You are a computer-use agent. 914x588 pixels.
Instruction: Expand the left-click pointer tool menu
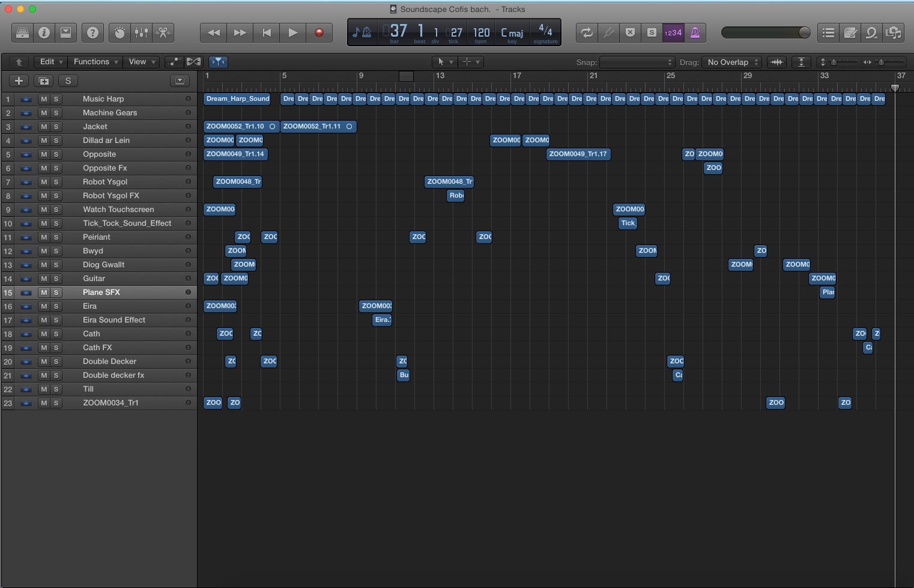(444, 62)
